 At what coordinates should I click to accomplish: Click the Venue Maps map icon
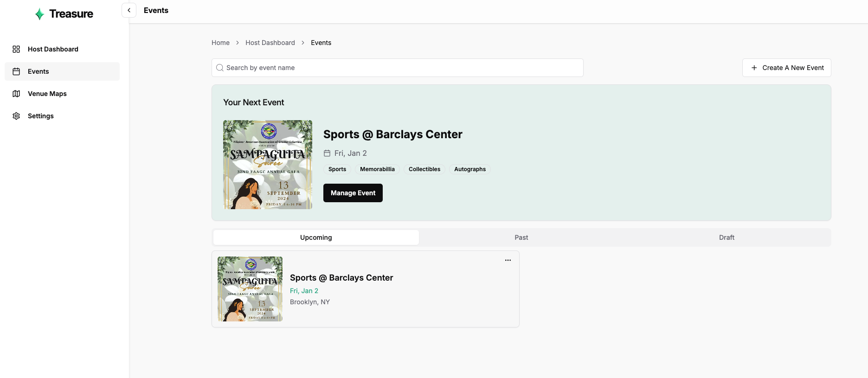(x=16, y=94)
